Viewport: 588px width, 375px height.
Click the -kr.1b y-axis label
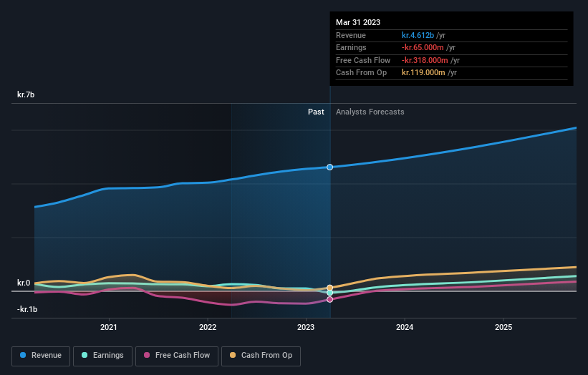coord(27,309)
